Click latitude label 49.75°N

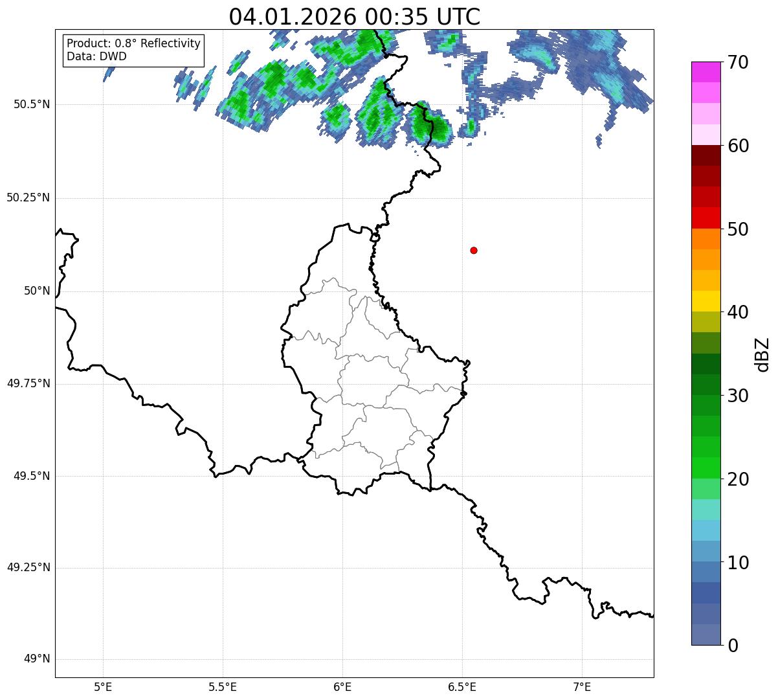pos(28,384)
